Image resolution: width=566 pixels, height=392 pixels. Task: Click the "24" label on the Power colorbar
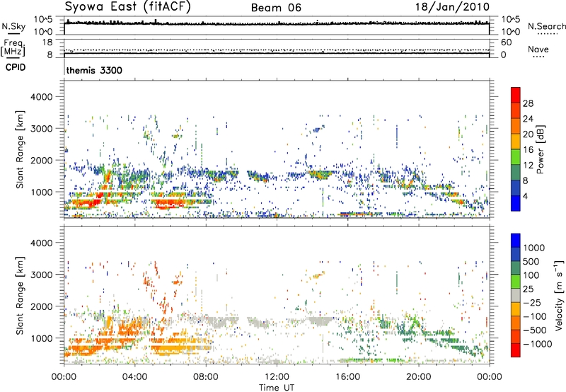tap(528, 119)
